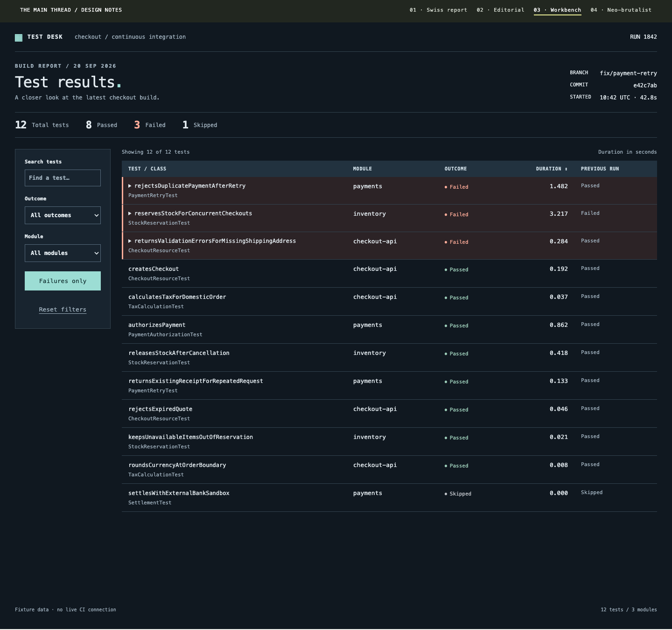Expand the reservesStockForConcurrentCheckouts row triangle
Image resolution: width=672 pixels, height=630 pixels.
tap(130, 213)
